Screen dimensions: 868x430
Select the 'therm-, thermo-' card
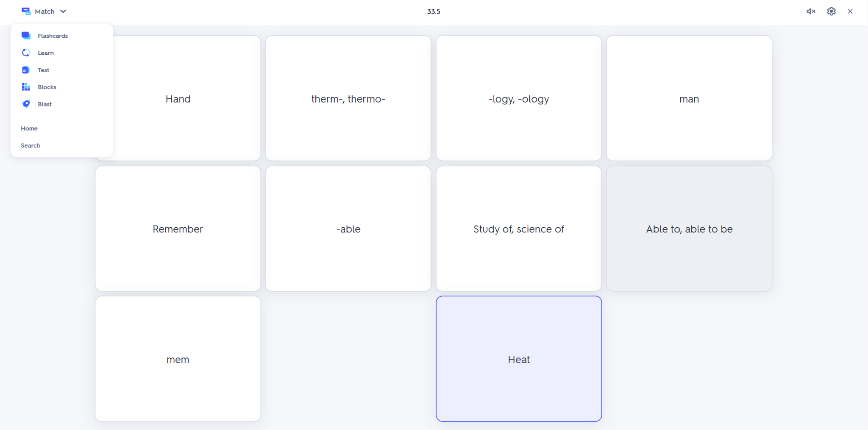[x=348, y=98]
